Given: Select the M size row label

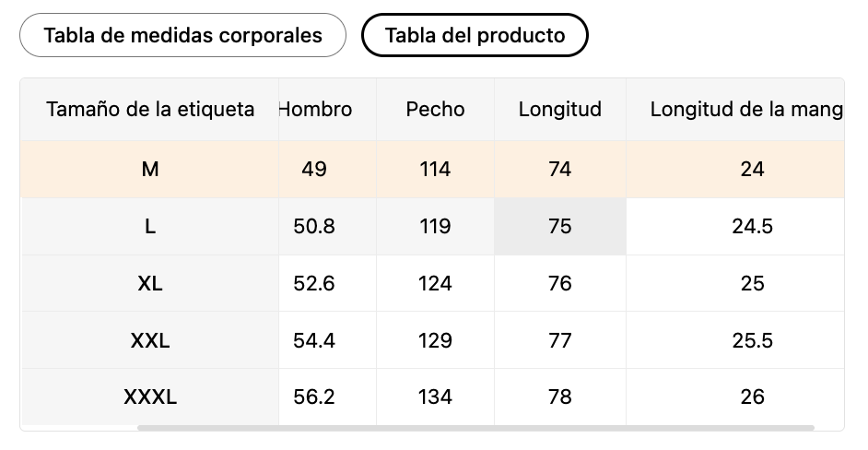Looking at the screenshot, I should click(150, 169).
